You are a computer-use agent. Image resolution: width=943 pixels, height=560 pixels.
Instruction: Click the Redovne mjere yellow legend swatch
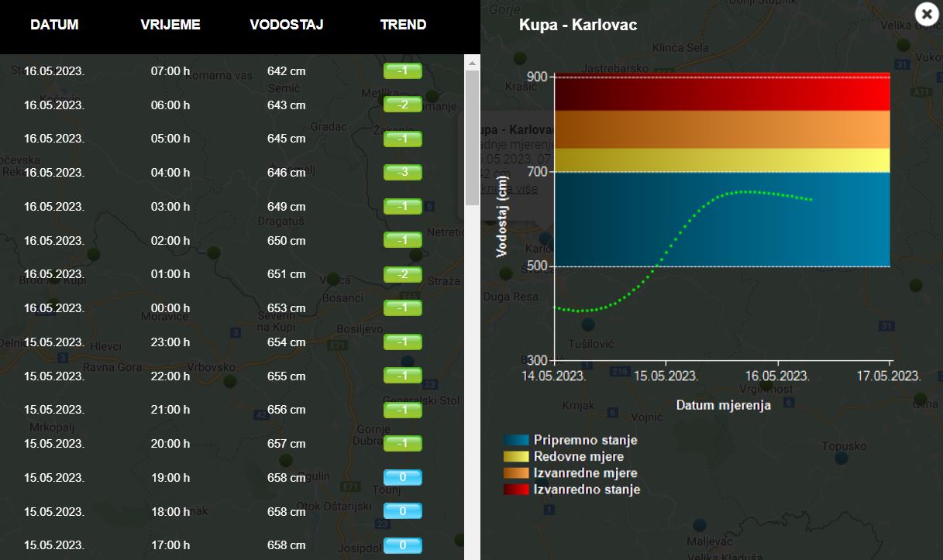516,457
